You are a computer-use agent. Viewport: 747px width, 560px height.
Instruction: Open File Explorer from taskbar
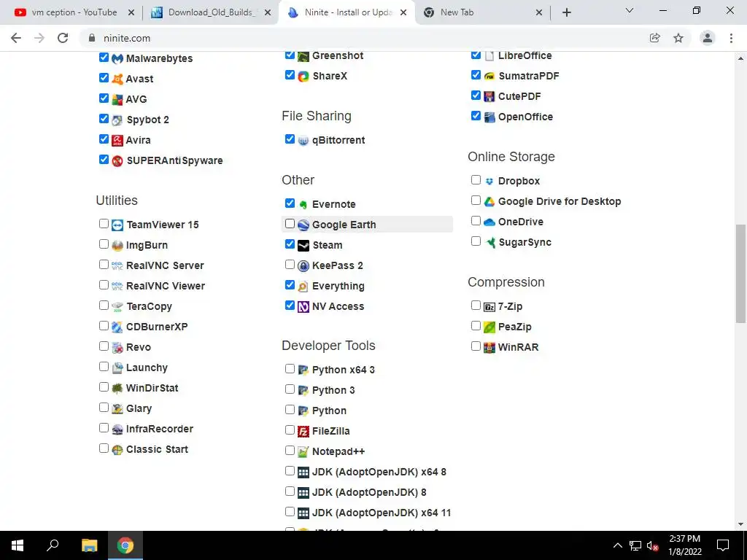point(89,545)
